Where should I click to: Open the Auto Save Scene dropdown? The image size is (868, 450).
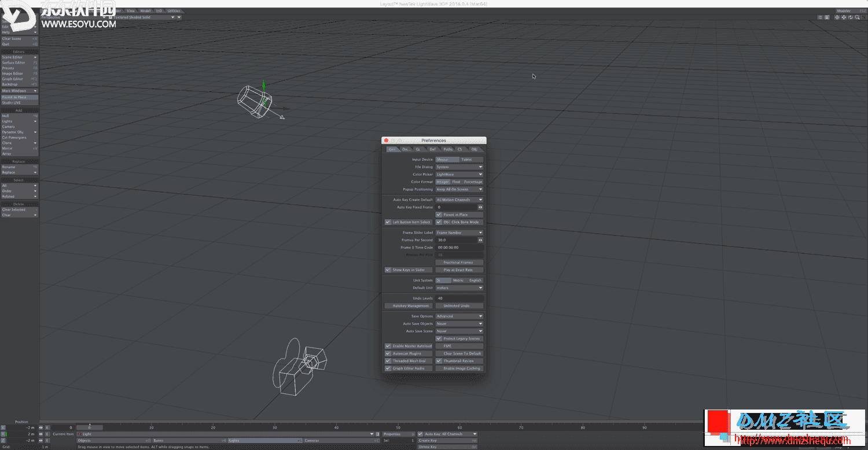(x=459, y=331)
